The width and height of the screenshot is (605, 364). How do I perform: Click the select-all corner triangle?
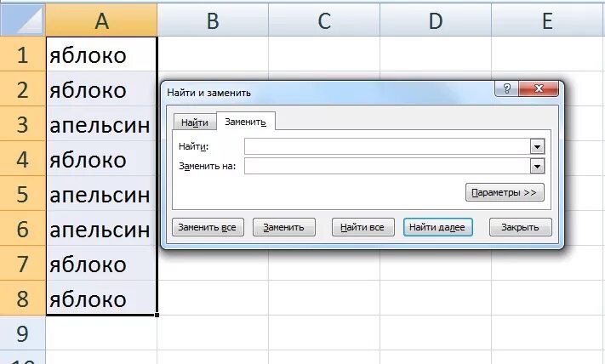tap(22, 20)
